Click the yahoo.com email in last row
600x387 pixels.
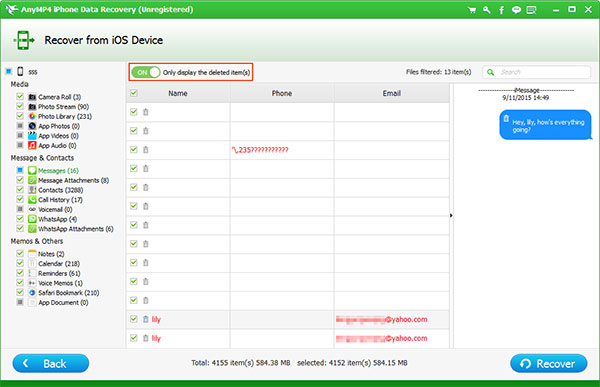pyautogui.click(x=382, y=338)
